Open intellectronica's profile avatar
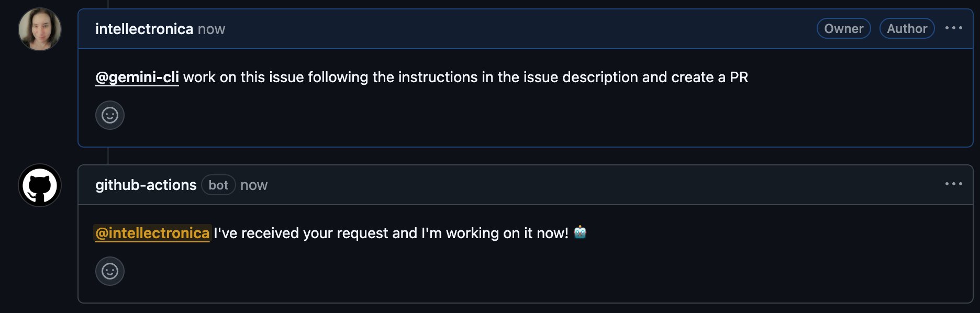The width and height of the screenshot is (980, 313). click(40, 29)
